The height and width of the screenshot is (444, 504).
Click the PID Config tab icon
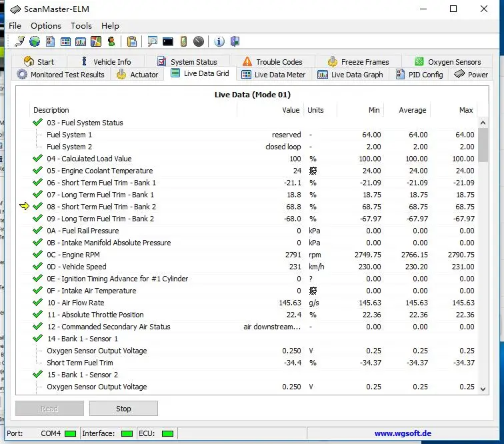400,74
